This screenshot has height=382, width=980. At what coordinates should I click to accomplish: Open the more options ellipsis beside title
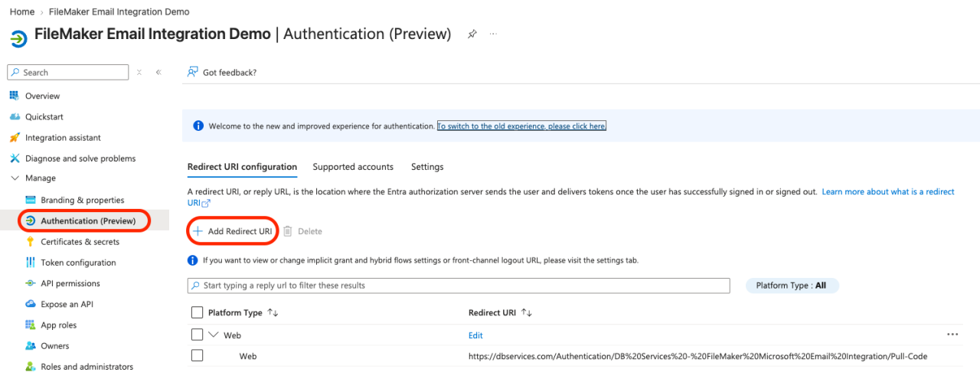coord(494,34)
